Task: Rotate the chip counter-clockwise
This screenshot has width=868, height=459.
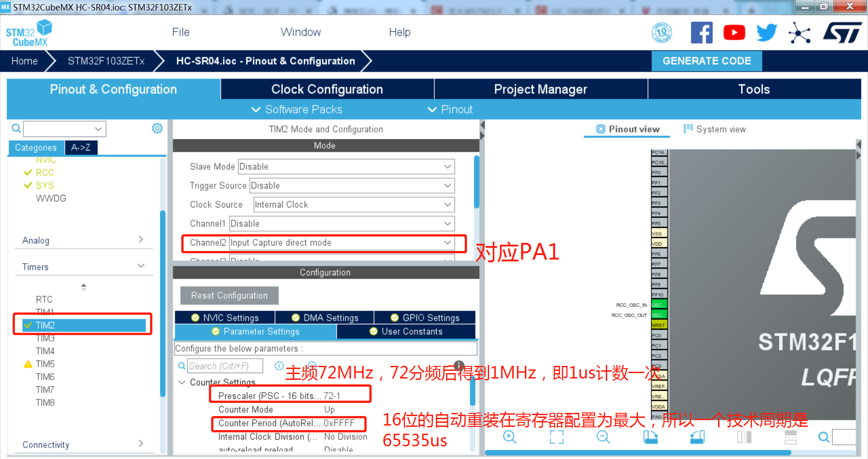Action: point(698,437)
